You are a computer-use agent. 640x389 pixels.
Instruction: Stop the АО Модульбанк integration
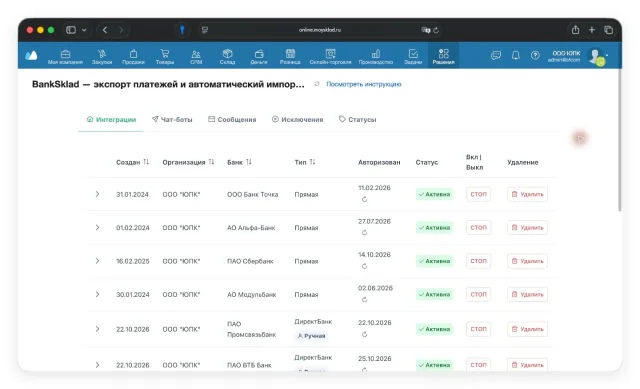(478, 294)
